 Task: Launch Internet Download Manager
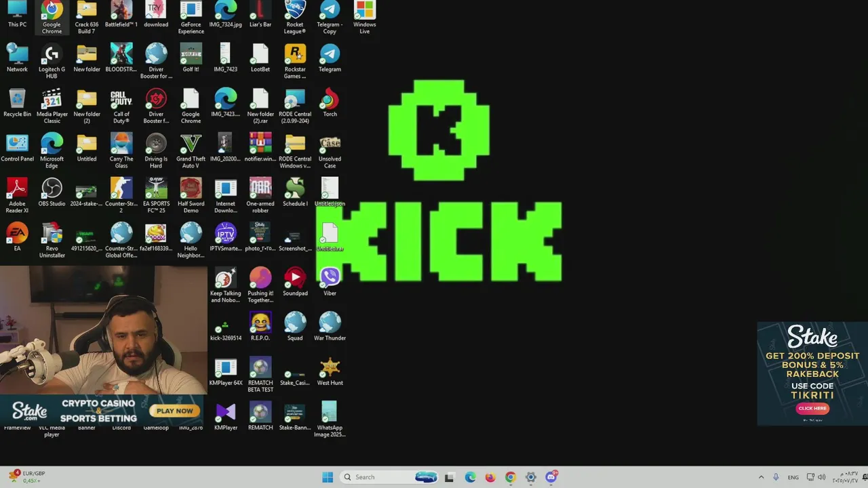(x=225, y=196)
